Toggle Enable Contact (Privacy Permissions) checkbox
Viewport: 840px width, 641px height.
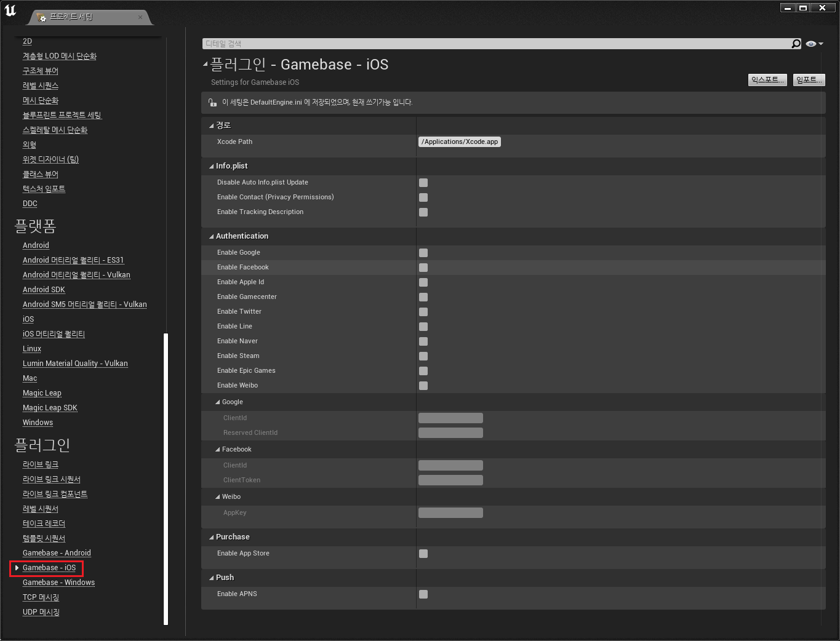[x=423, y=197]
